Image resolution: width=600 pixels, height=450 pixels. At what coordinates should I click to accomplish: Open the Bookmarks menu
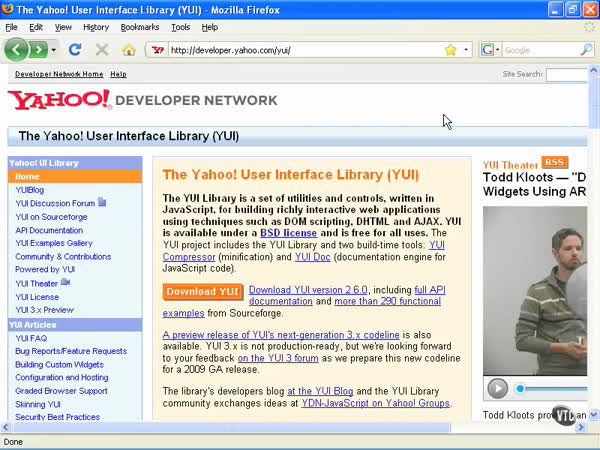(x=139, y=27)
